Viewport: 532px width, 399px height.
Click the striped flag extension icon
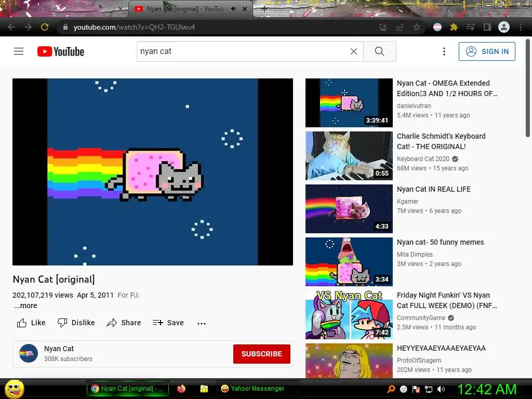(437, 27)
